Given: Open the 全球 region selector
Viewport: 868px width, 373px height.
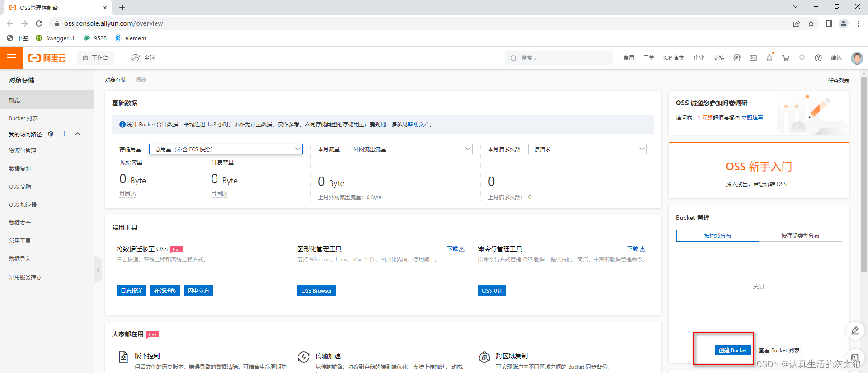Looking at the screenshot, I should pos(143,58).
